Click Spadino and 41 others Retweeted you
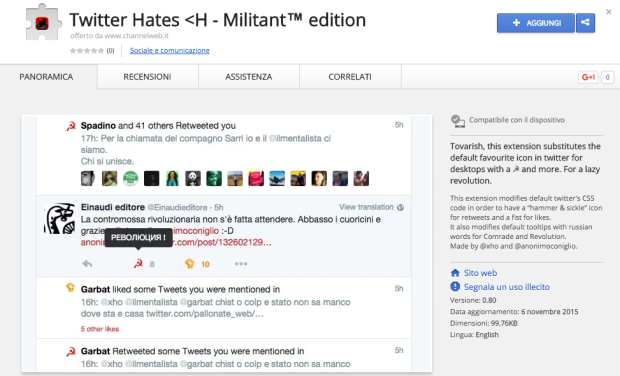The width and height of the screenshot is (620, 376). click(x=158, y=126)
